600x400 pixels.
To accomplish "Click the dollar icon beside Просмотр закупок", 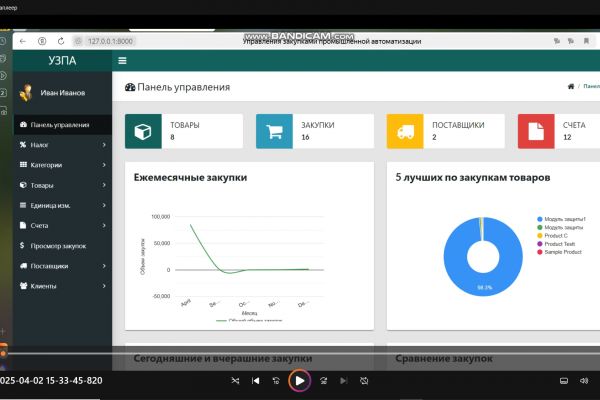I will [x=22, y=245].
